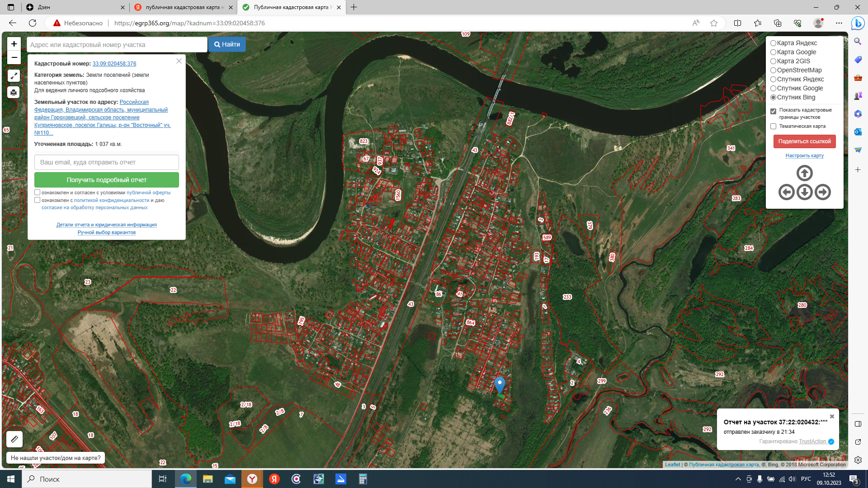868x488 pixels.
Task: Enable the Тематическая карта checkbox
Action: tap(773, 127)
